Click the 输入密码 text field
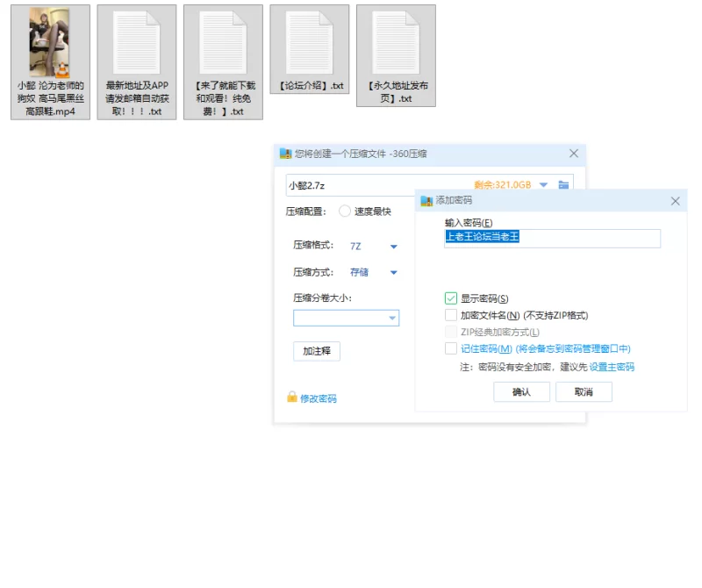The image size is (702, 588). [553, 238]
